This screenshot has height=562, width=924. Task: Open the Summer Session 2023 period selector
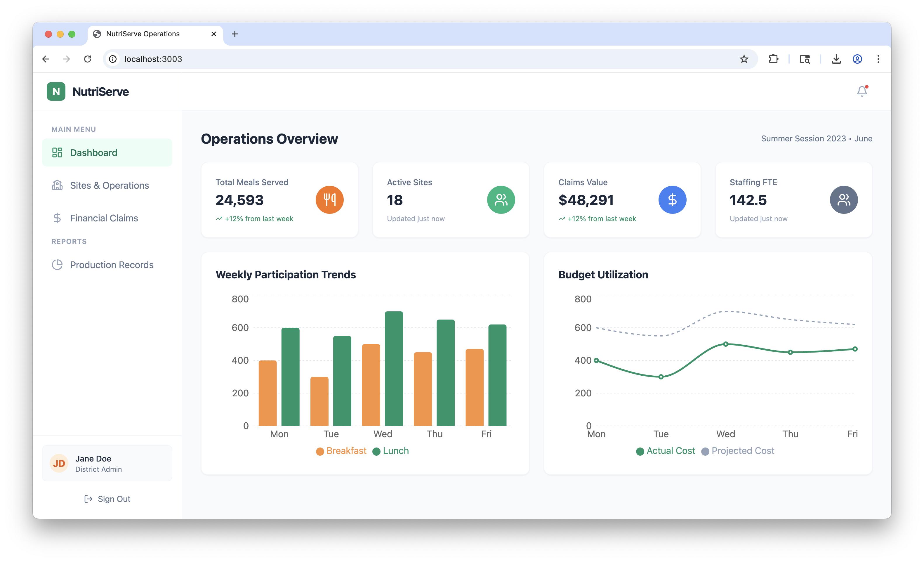click(x=816, y=138)
